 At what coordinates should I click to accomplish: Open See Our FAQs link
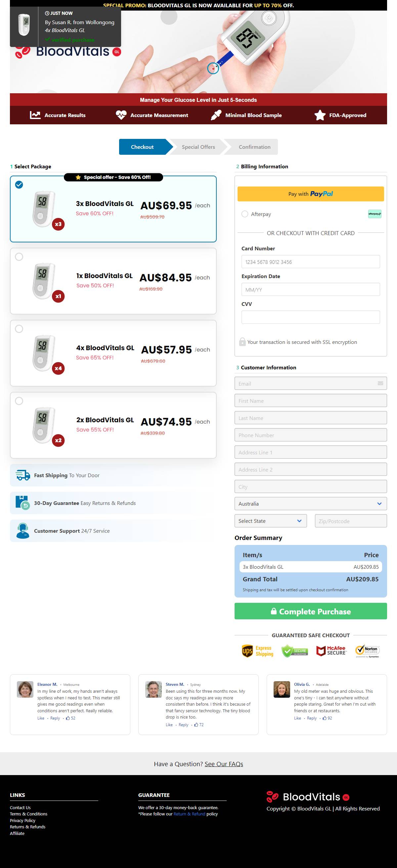[224, 764]
